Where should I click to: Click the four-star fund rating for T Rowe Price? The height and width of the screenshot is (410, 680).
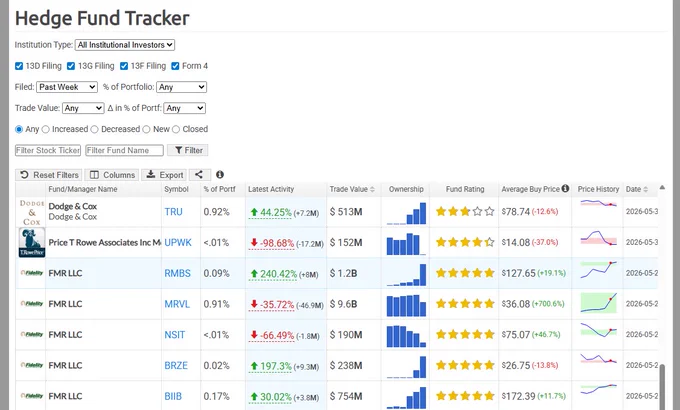click(x=465, y=242)
